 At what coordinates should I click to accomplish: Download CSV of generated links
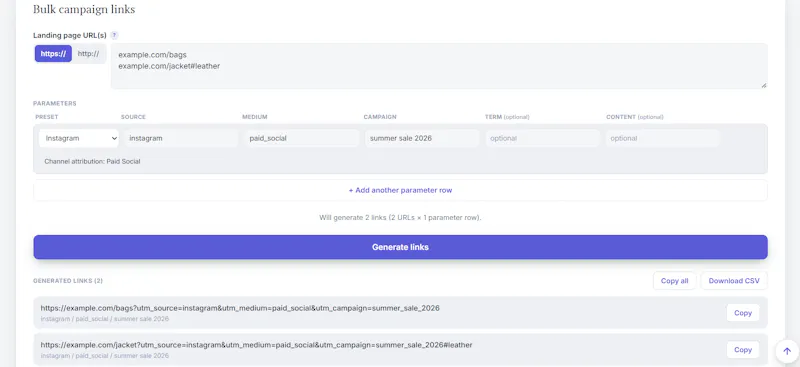(x=734, y=281)
